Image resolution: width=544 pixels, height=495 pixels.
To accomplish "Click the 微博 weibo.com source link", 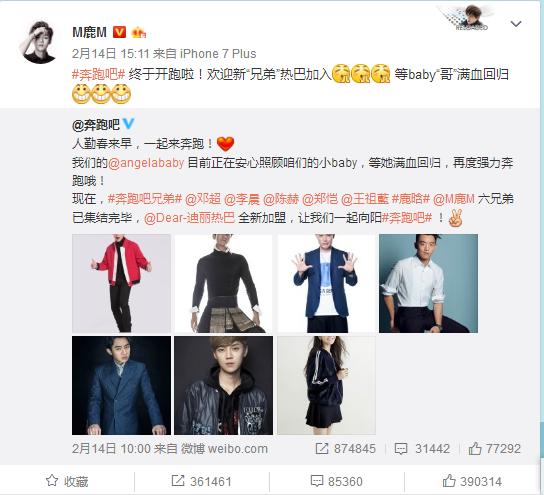I will (x=224, y=449).
